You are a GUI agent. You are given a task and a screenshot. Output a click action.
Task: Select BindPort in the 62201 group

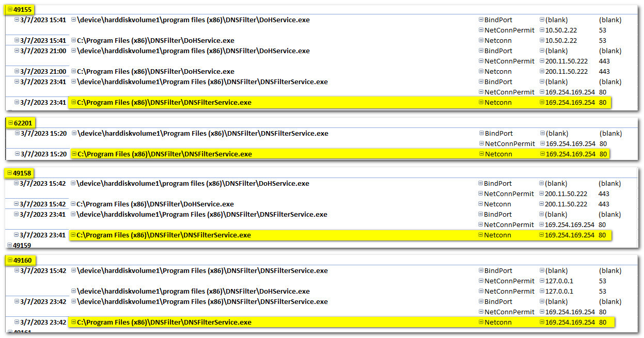[498, 133]
